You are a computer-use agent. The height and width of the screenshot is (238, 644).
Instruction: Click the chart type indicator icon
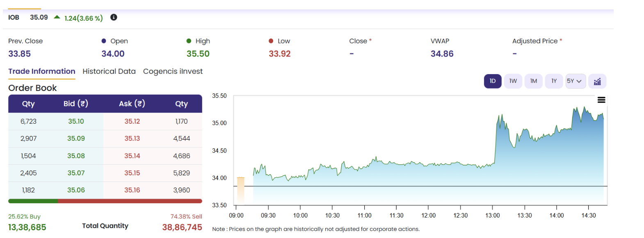(597, 81)
